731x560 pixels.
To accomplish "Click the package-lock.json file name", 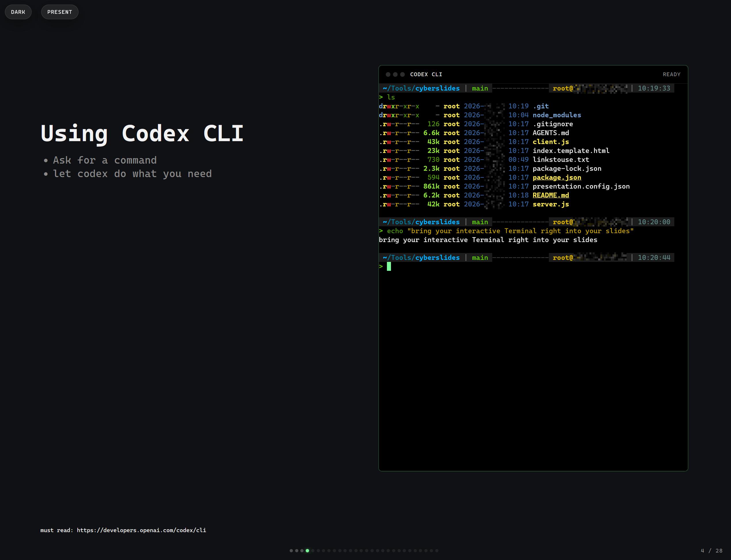I will pos(567,168).
